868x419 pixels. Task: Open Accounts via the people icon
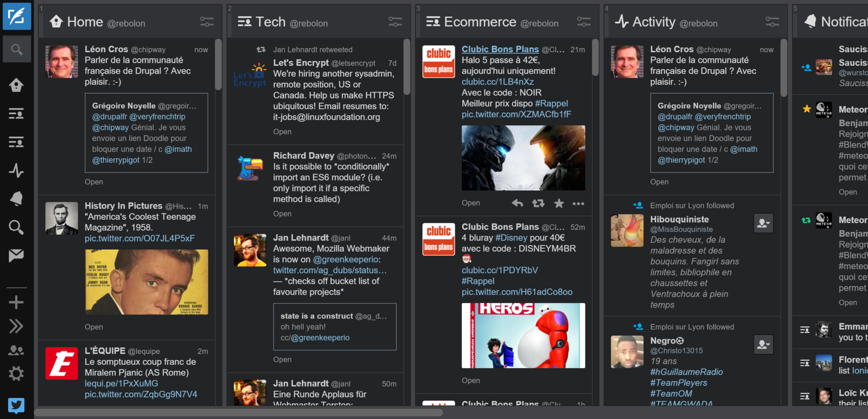16,350
